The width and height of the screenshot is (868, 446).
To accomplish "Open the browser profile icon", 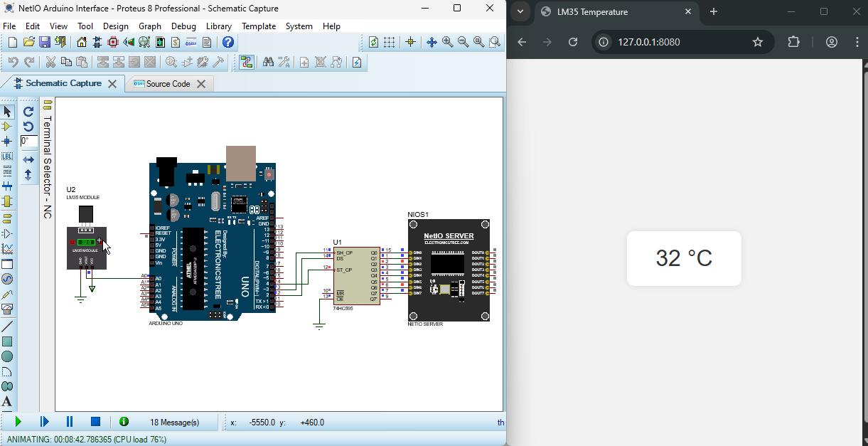I will [832, 42].
